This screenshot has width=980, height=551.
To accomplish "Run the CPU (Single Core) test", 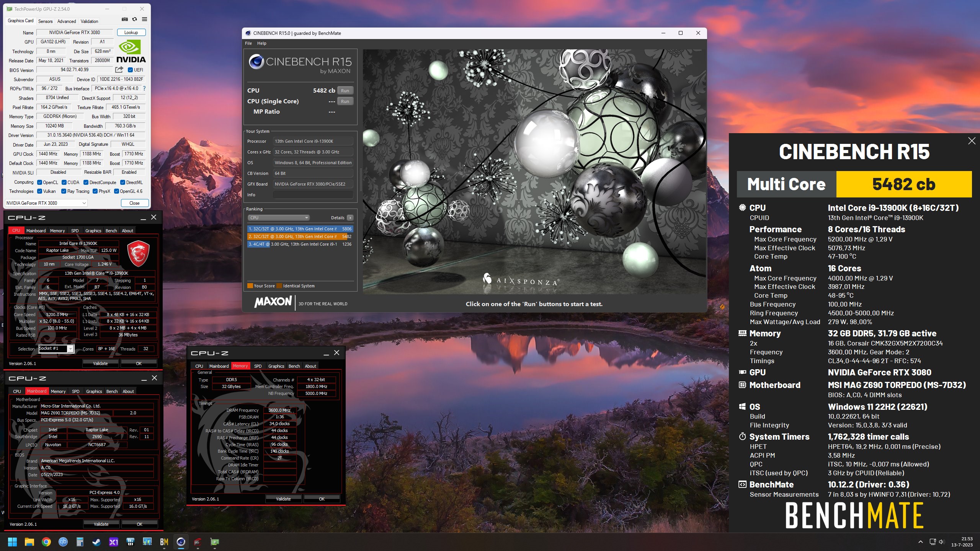I will (x=345, y=101).
